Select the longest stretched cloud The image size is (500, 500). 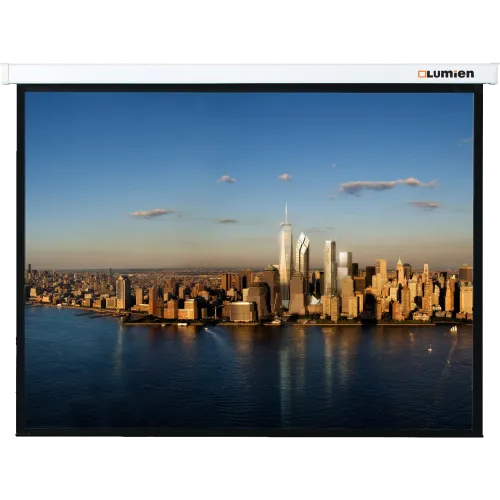click(x=387, y=185)
